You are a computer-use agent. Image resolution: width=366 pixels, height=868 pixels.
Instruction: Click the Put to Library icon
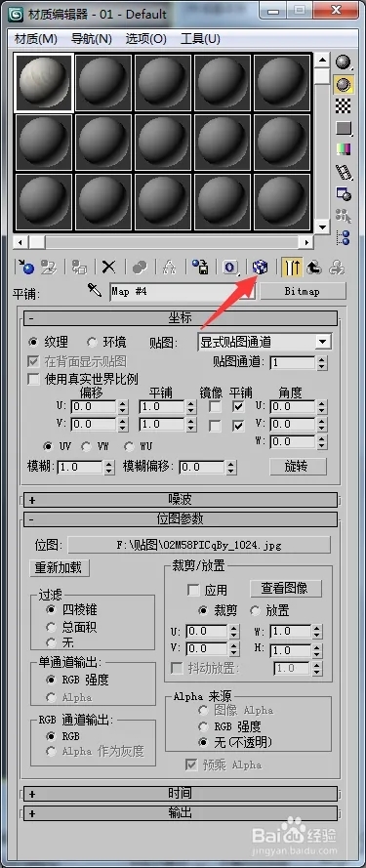199,267
